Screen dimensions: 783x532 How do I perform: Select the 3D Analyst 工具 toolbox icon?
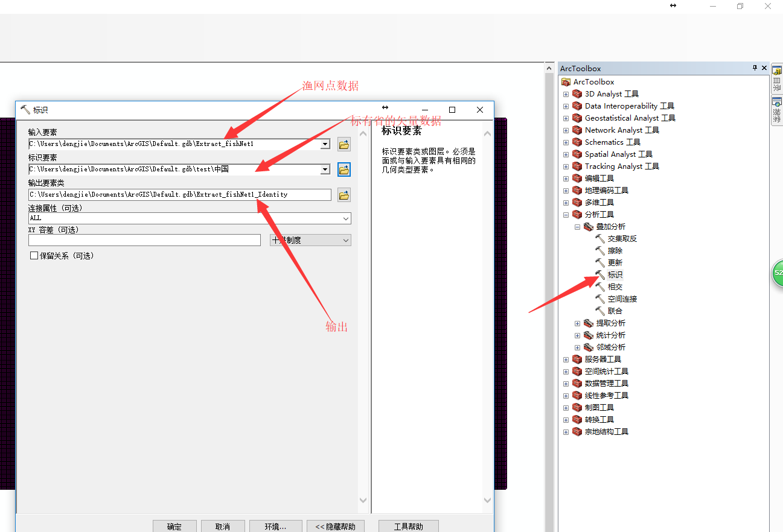pos(577,94)
